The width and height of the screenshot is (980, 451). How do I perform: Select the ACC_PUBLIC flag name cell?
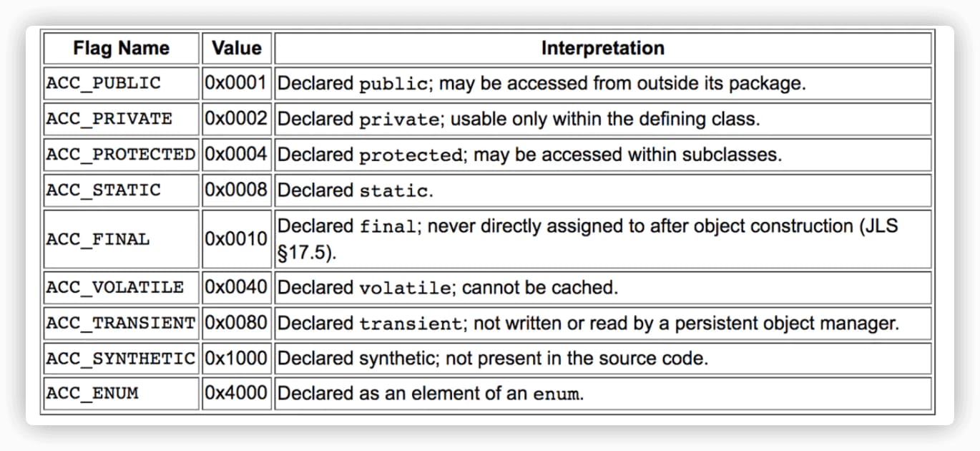(x=121, y=83)
